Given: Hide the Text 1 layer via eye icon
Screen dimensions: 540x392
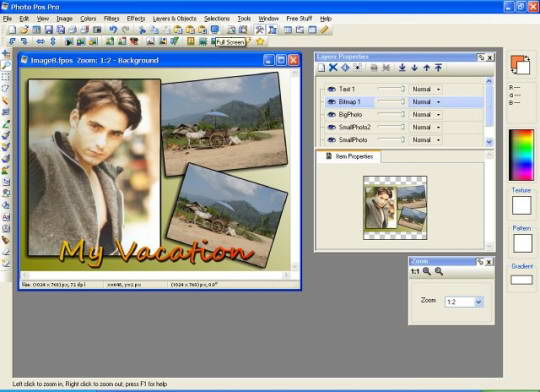Looking at the screenshot, I should click(331, 89).
